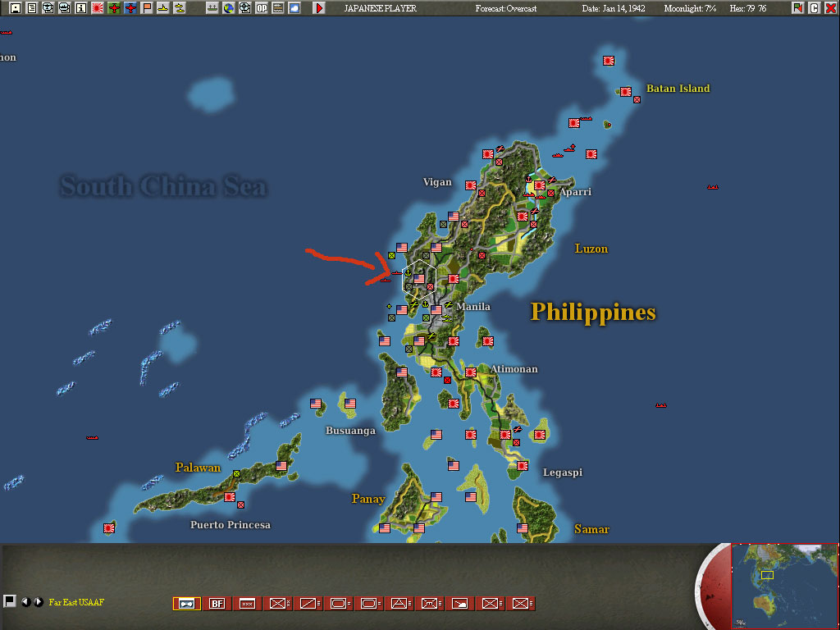Open the cloud weather icon

coord(294,8)
